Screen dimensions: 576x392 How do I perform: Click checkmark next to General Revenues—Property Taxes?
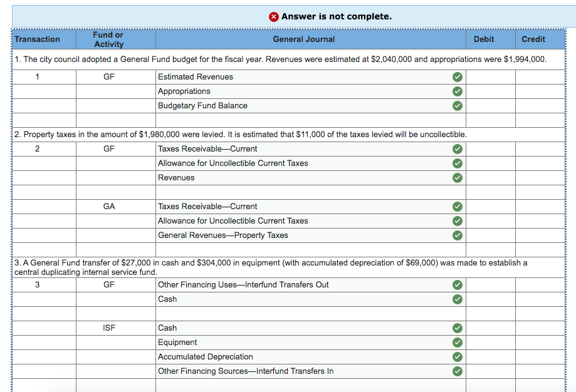(458, 235)
